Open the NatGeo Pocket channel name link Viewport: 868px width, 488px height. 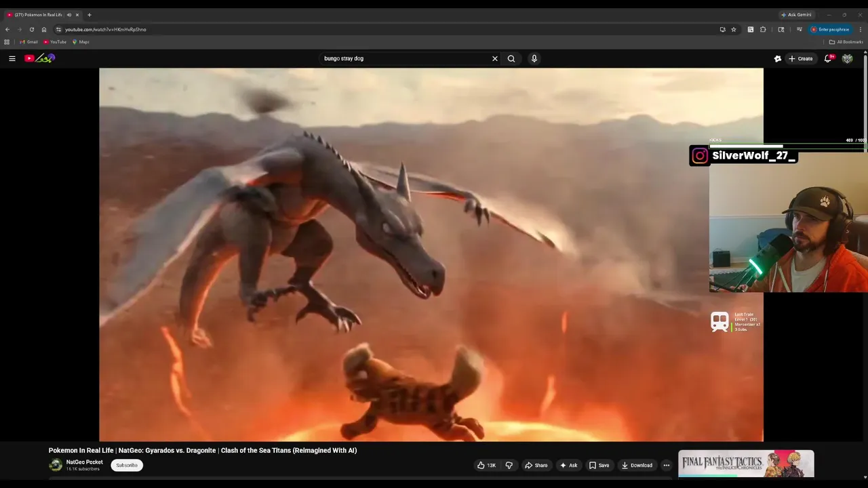coord(85,462)
